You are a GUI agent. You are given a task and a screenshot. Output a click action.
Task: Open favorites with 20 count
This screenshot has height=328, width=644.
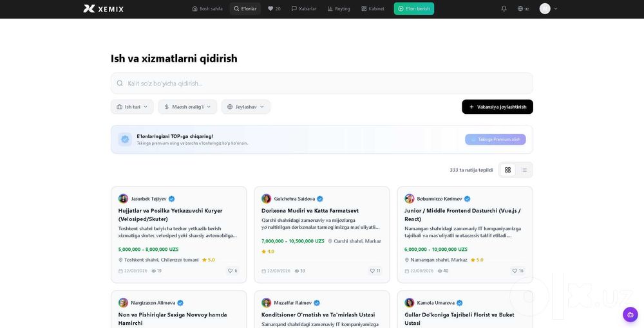tap(274, 8)
